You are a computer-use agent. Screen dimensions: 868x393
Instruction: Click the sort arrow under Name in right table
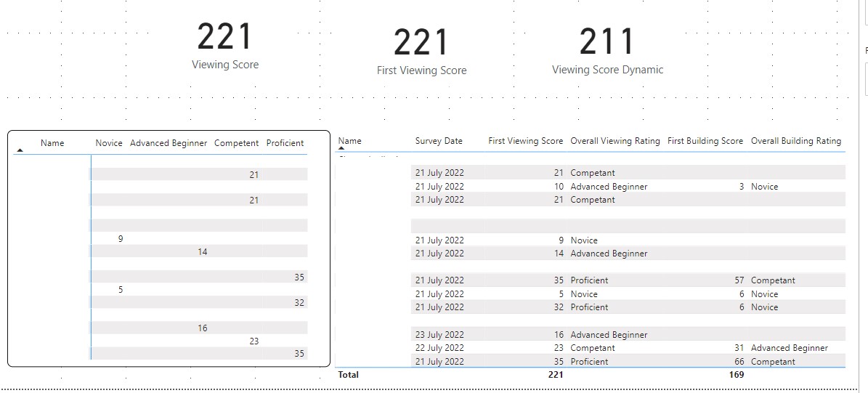pyautogui.click(x=341, y=148)
